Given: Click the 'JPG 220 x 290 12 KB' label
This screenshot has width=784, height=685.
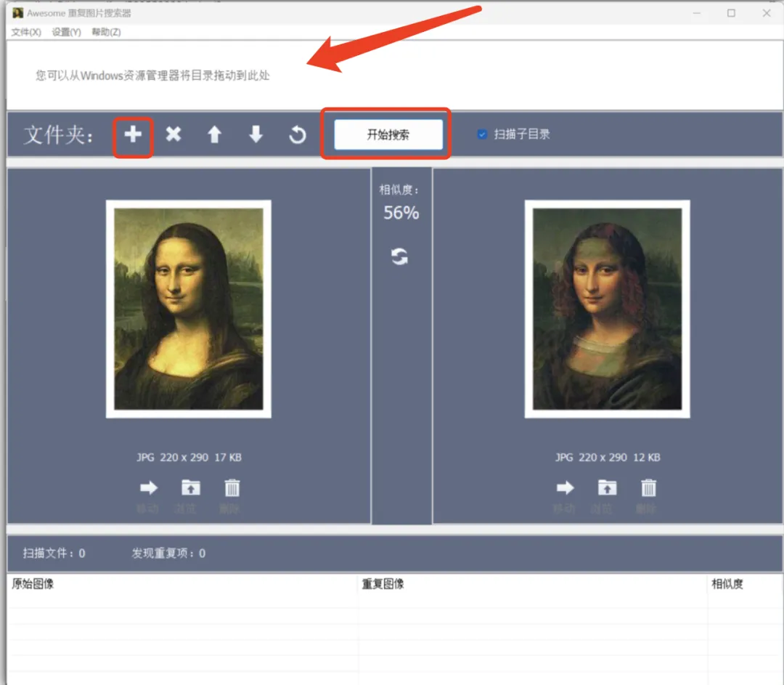Looking at the screenshot, I should click(x=608, y=458).
